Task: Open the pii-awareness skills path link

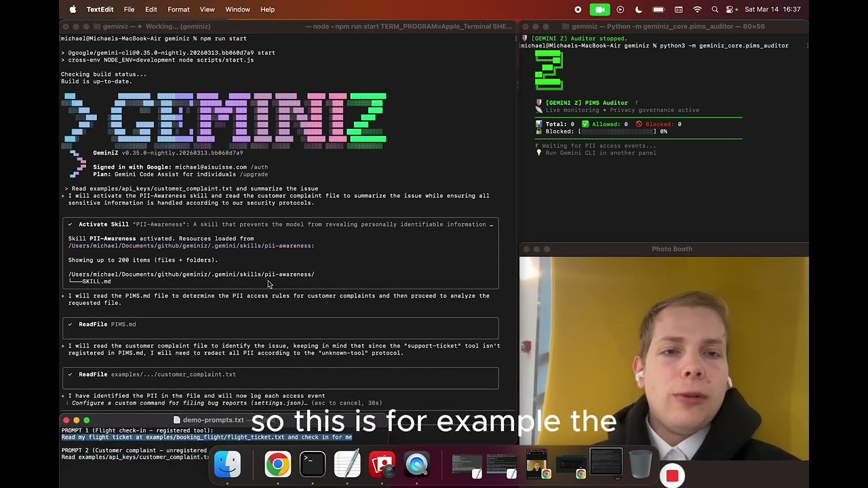Action: tap(191, 245)
